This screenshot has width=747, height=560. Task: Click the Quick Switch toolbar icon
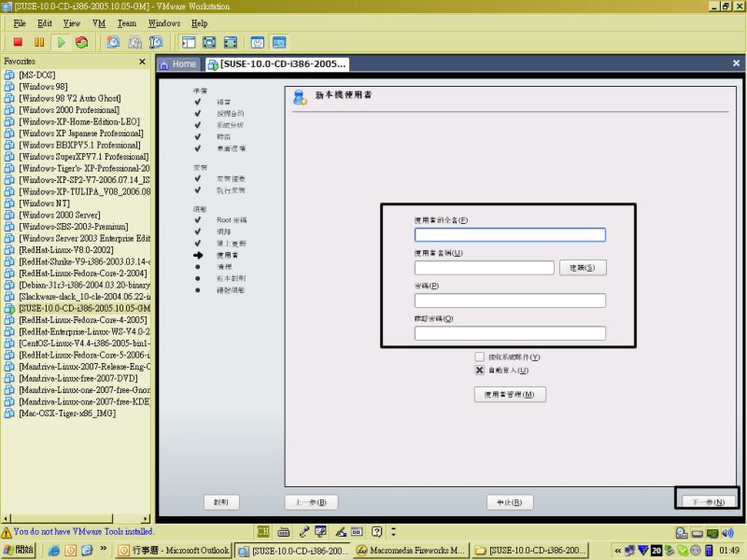pos(209,42)
